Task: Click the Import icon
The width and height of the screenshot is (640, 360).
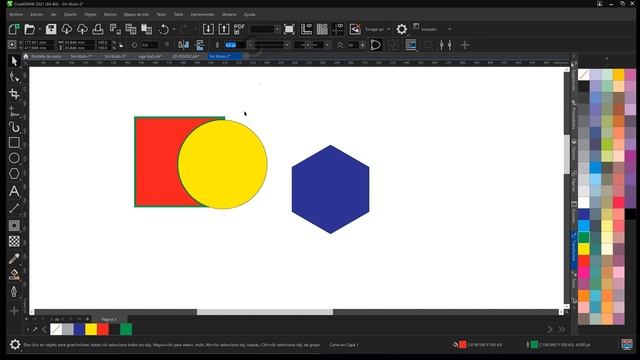Action: tap(208, 29)
